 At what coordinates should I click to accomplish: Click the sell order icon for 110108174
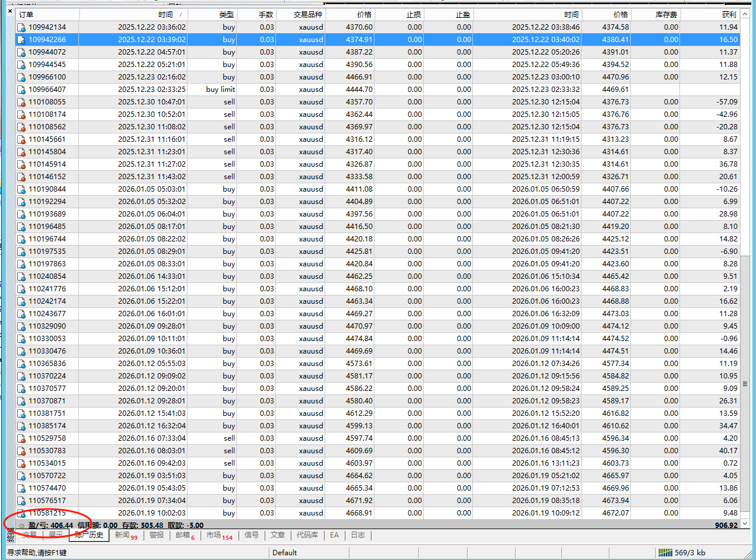(x=21, y=114)
